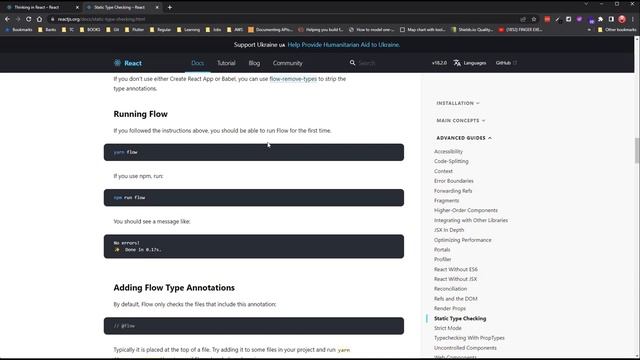
Task: Open the AWS bookmark folder
Action: [235, 30]
